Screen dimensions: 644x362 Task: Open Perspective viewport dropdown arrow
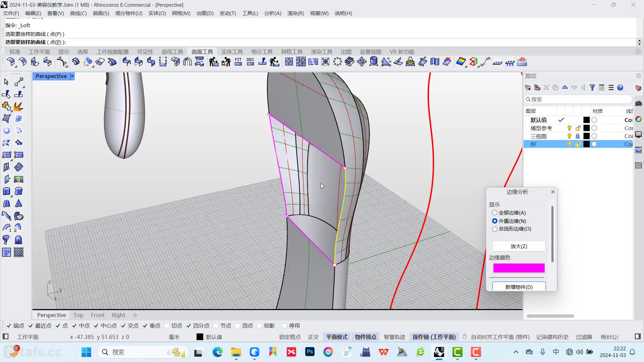pyautogui.click(x=72, y=76)
